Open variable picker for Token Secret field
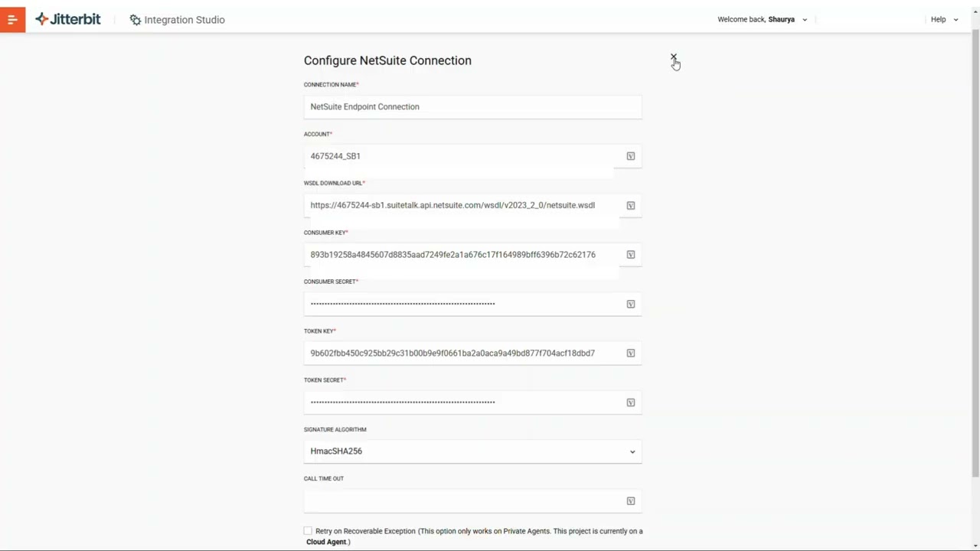The height and width of the screenshot is (551, 980). 631,403
